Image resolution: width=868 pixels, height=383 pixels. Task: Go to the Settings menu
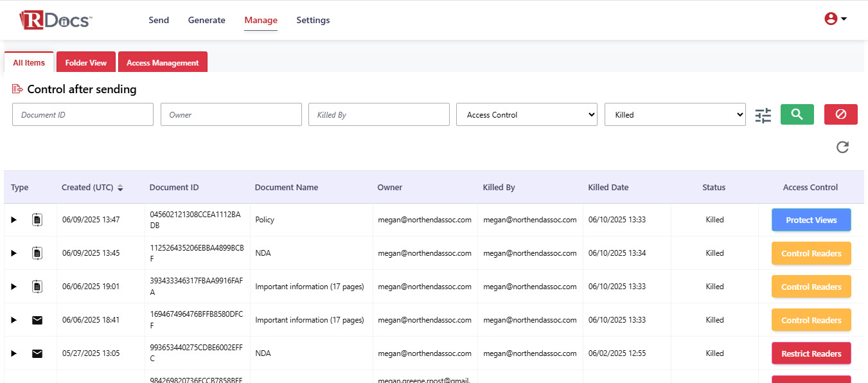313,20
